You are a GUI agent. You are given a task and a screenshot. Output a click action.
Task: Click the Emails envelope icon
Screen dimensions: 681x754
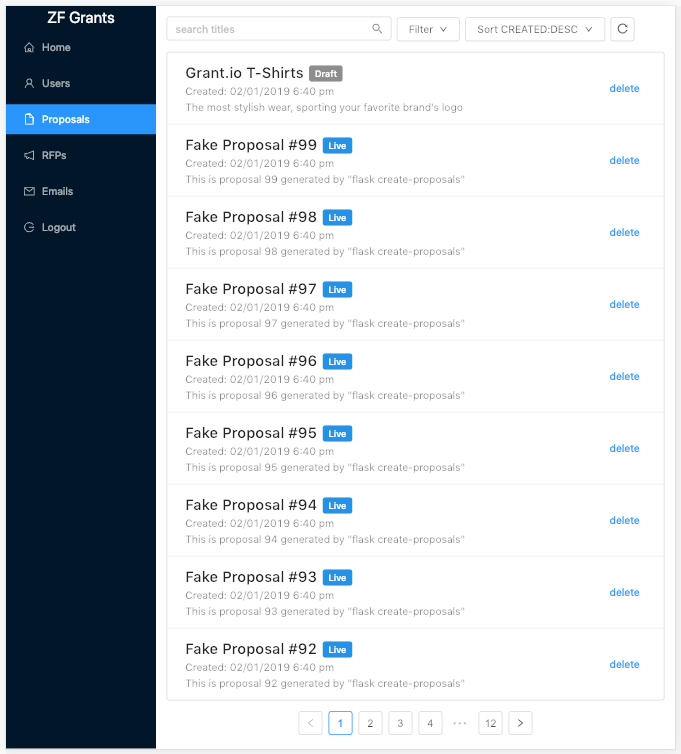[x=29, y=191]
